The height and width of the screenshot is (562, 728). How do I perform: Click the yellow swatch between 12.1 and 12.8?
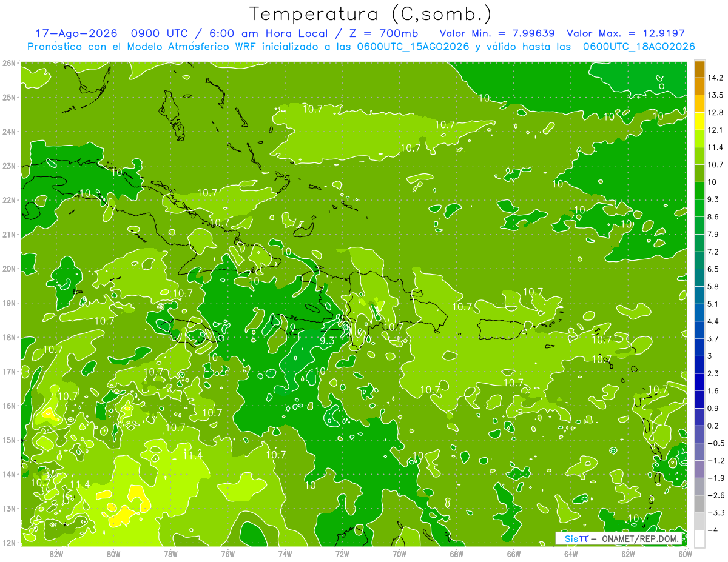tap(699, 121)
